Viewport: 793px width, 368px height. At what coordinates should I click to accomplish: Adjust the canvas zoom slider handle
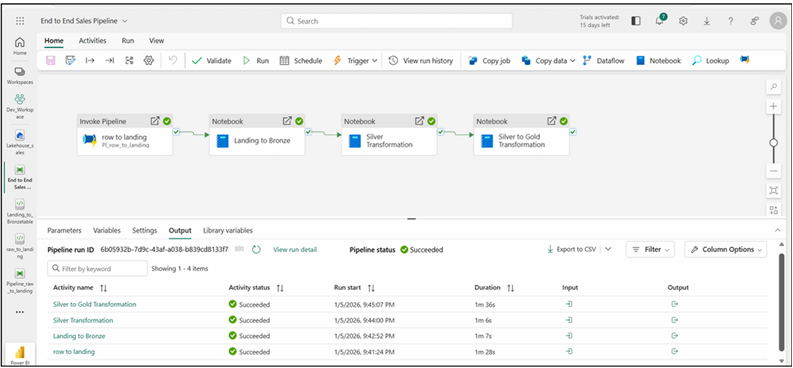[773, 143]
